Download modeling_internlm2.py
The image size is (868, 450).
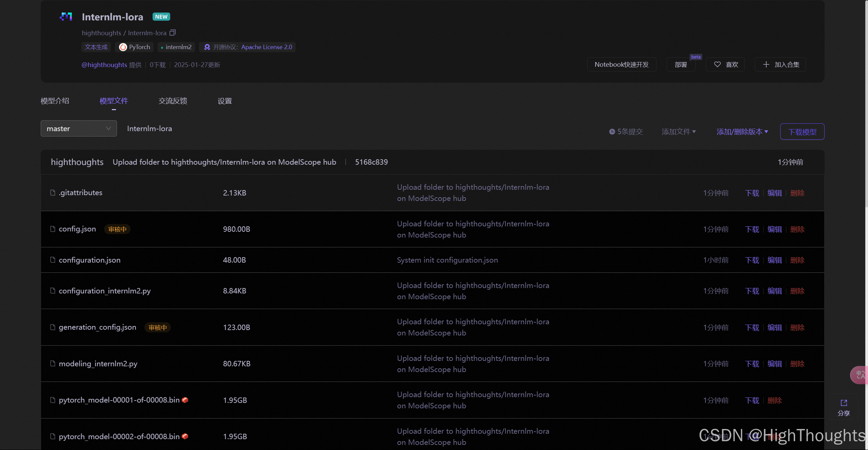[752, 364]
